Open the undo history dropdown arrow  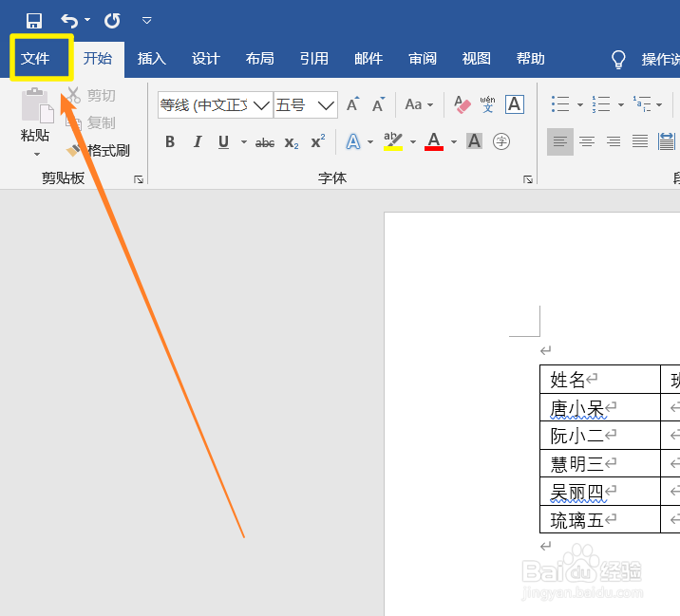87,20
